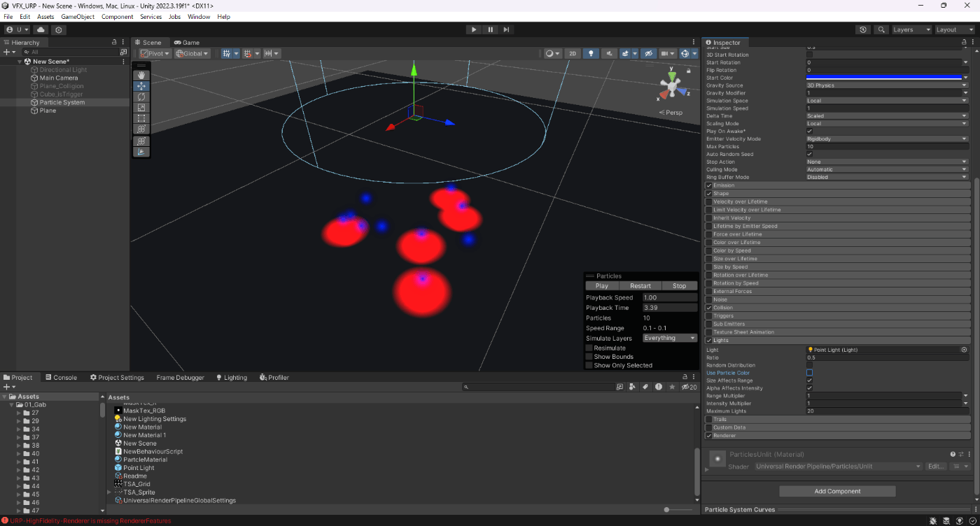Collapse the 01_Gab folder
The image size is (980, 526).
point(12,404)
